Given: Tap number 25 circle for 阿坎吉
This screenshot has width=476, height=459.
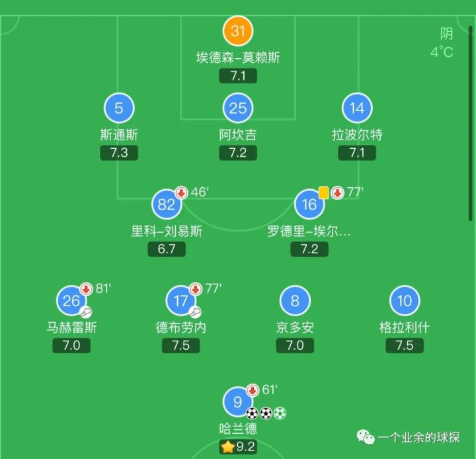Looking at the screenshot, I should pyautogui.click(x=238, y=108).
